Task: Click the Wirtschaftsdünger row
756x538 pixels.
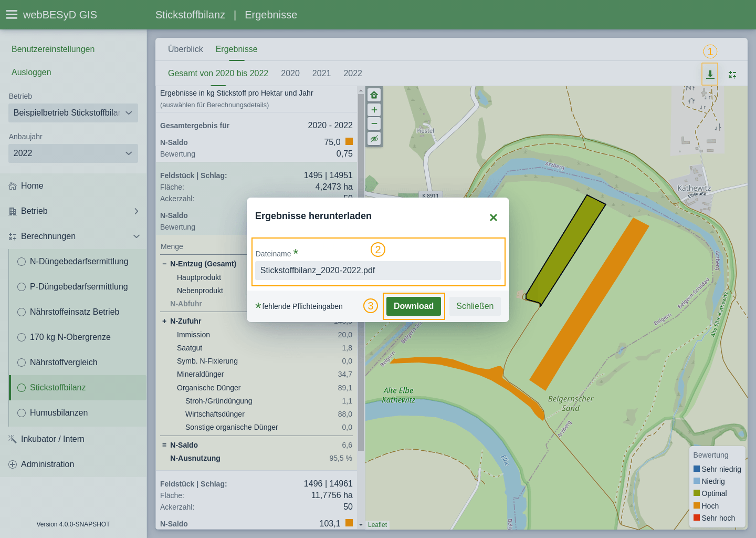Action: coord(257,414)
